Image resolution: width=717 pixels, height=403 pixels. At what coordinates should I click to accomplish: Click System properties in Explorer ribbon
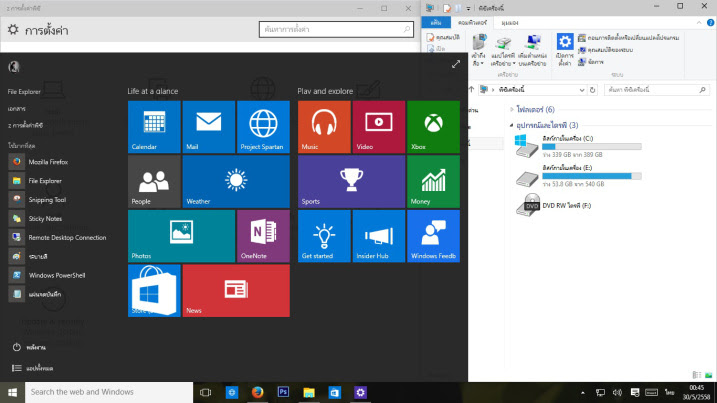tap(605, 50)
